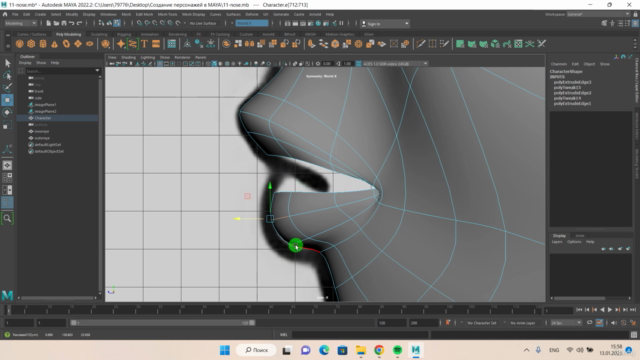Click the Redo arrow on the status line

point(80,23)
